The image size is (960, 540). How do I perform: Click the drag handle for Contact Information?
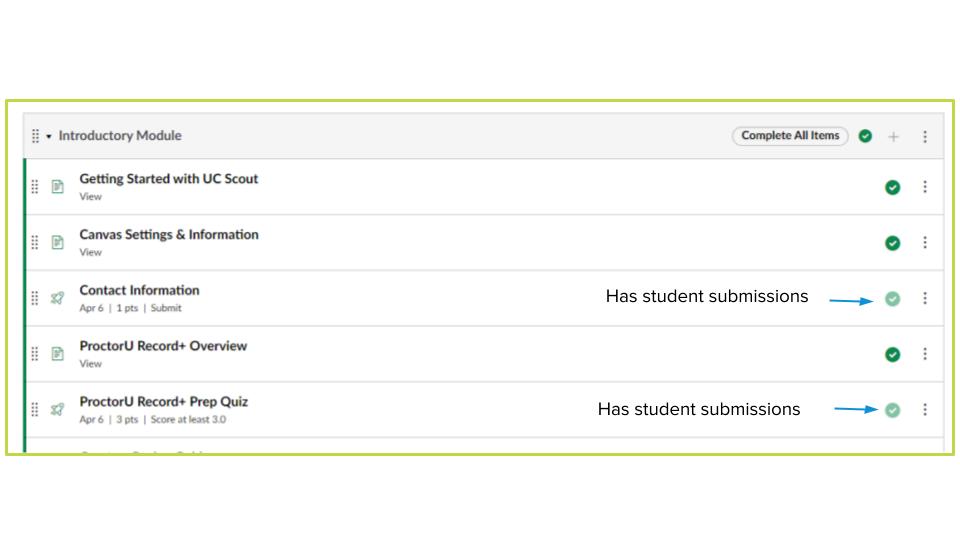[35, 298]
